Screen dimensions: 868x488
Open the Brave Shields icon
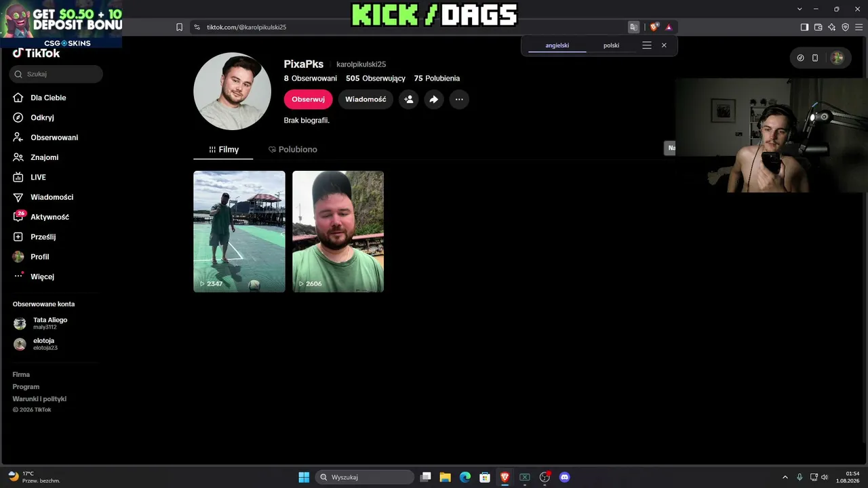coord(654,27)
